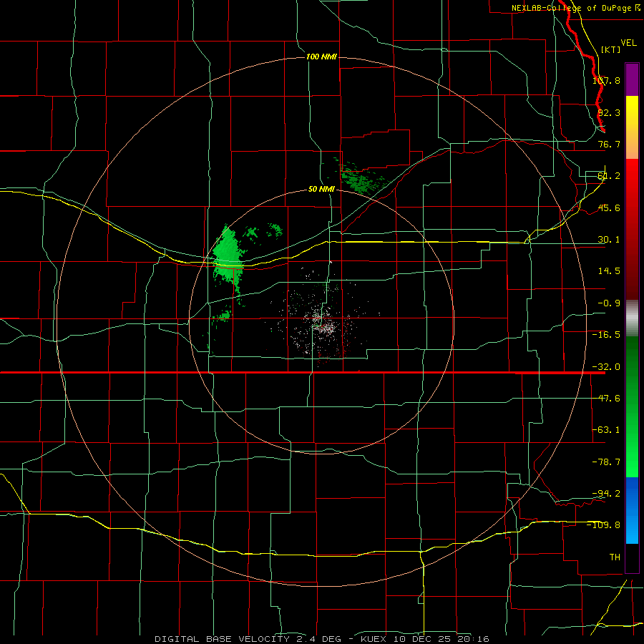Screen dimensions: 644x644
Task: Click the 107.8 velocity scale value
Action: coord(606,80)
